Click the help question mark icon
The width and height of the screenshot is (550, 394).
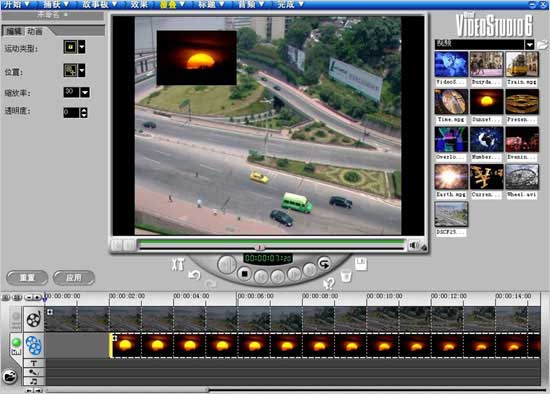[329, 283]
